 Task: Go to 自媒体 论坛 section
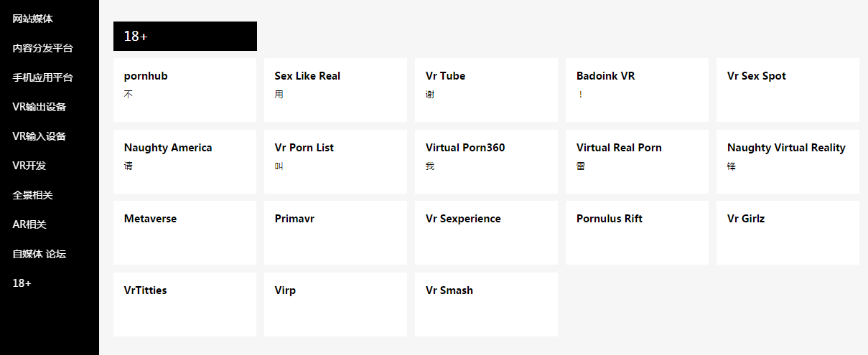(x=39, y=254)
